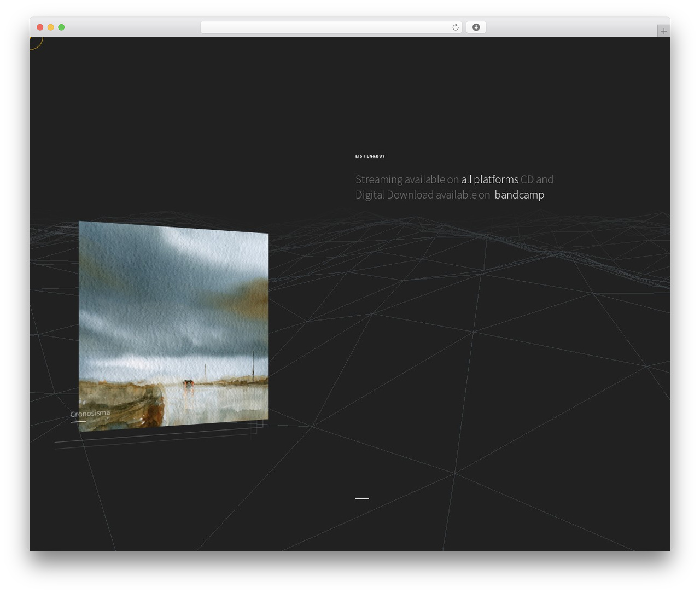This screenshot has width=700, height=593.
Task: Click the reload page icon
Action: tap(455, 27)
